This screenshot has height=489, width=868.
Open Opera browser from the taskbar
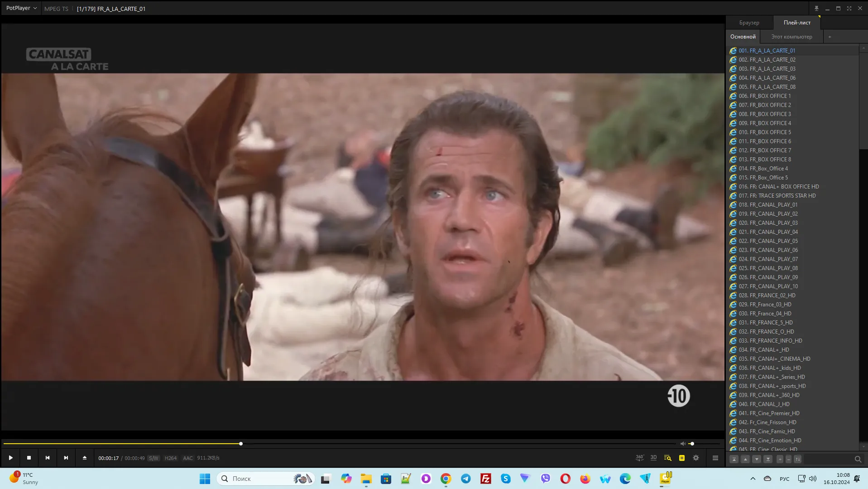(565, 479)
